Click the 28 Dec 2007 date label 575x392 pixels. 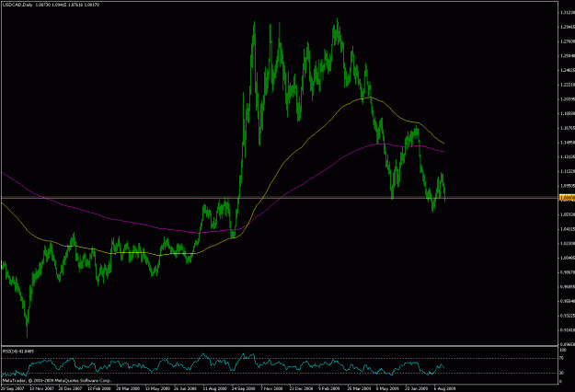coord(71,388)
